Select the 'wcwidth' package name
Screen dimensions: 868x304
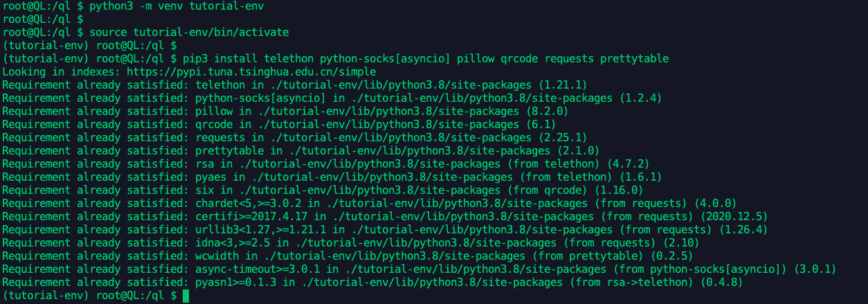pos(210,256)
